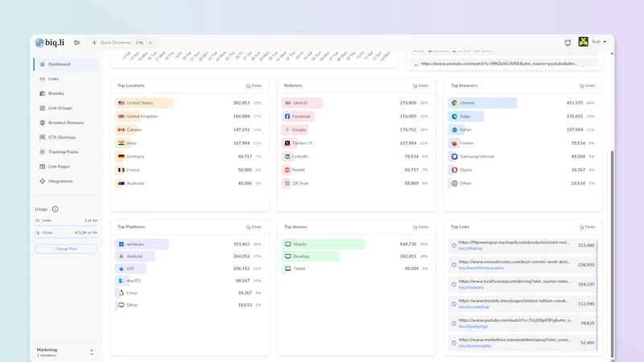Click the Australia flag icon

122,183
